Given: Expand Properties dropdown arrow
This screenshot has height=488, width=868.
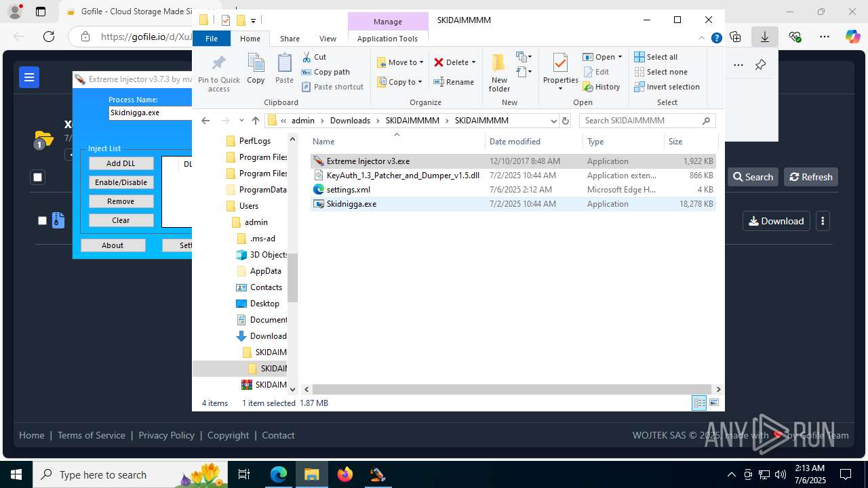Looking at the screenshot, I should [560, 89].
